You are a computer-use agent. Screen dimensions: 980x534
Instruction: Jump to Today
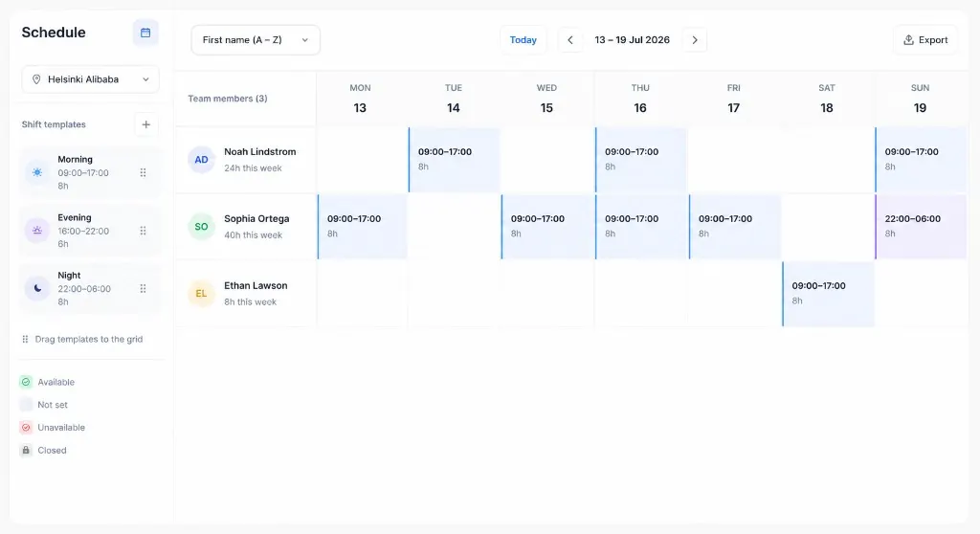click(x=523, y=40)
